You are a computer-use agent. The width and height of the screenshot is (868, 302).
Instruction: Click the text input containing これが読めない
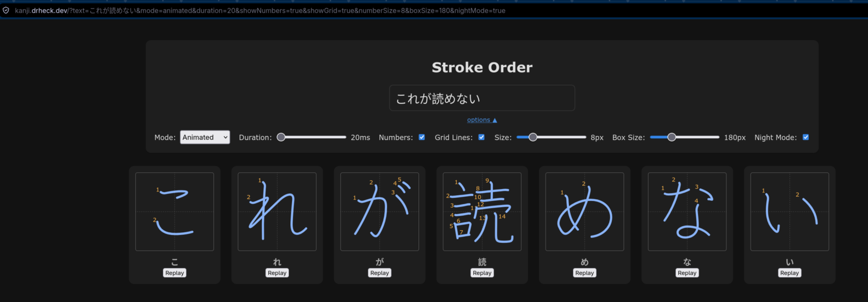coord(482,98)
